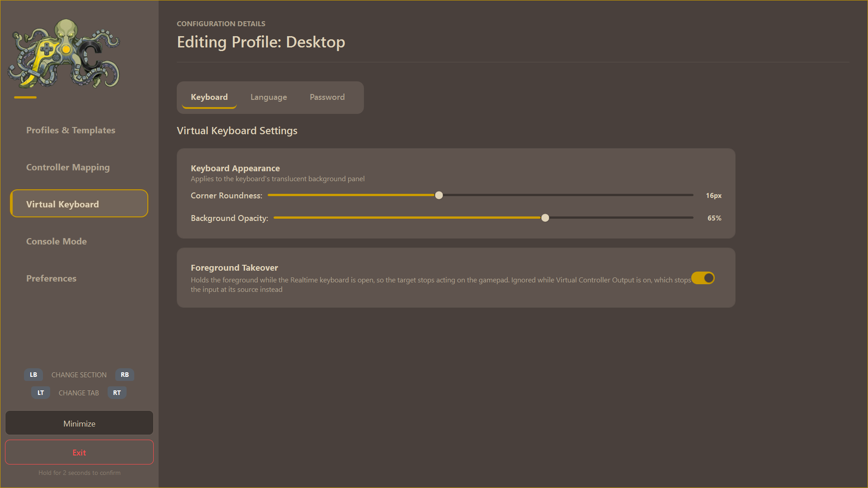Viewport: 868px width, 488px height.
Task: Click the Minimize button
Action: (x=79, y=423)
